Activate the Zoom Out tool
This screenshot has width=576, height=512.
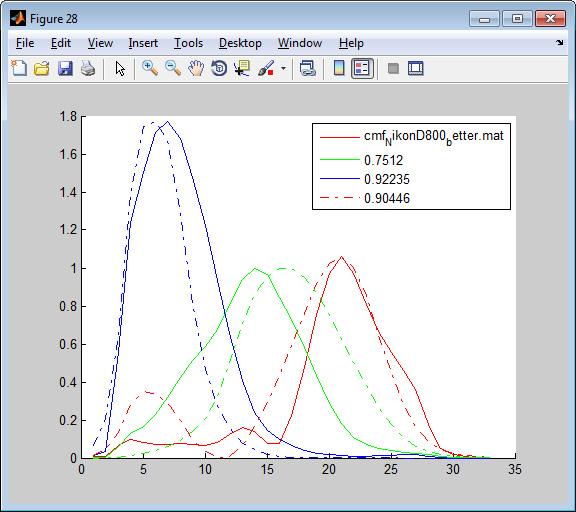pos(172,68)
